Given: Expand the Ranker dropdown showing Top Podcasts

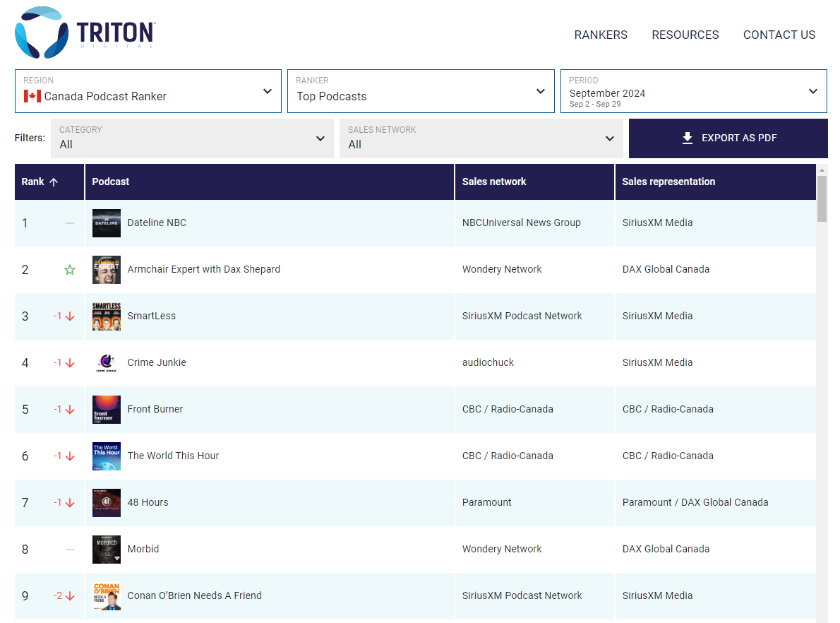Looking at the screenshot, I should click(541, 91).
